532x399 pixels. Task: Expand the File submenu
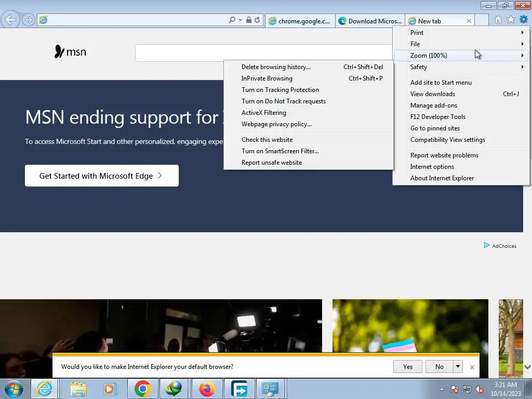(x=461, y=44)
